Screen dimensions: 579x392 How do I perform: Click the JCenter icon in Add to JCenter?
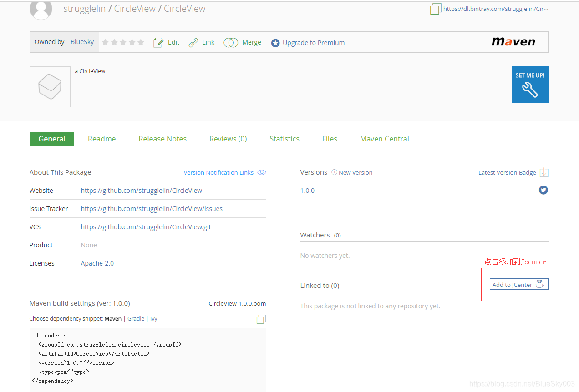click(x=540, y=284)
